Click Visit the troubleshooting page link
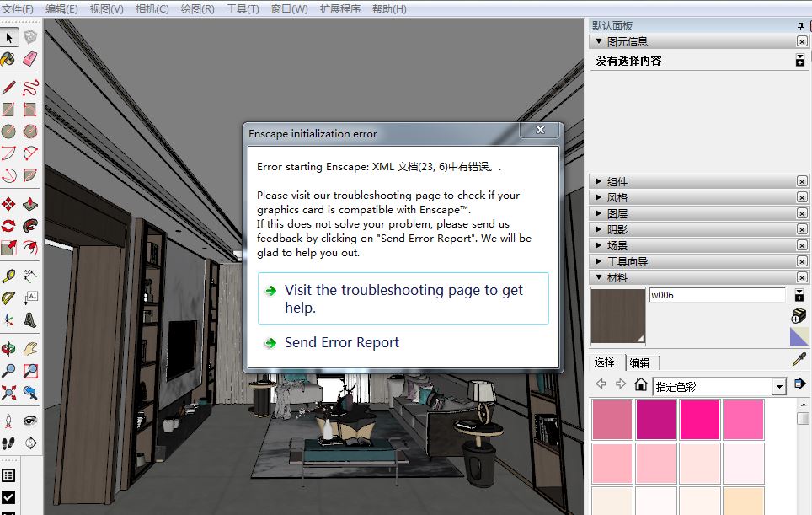Image resolution: width=812 pixels, height=515 pixels. (x=403, y=298)
